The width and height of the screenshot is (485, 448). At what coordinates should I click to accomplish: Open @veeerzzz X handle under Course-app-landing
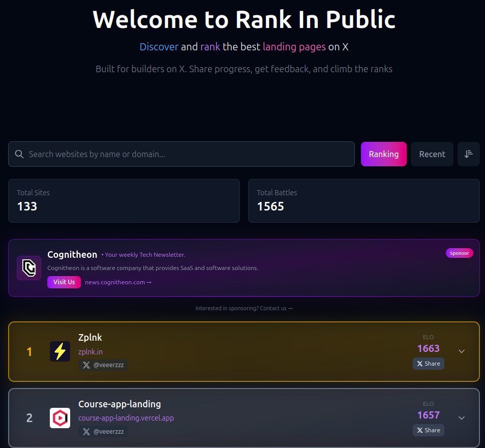point(103,432)
